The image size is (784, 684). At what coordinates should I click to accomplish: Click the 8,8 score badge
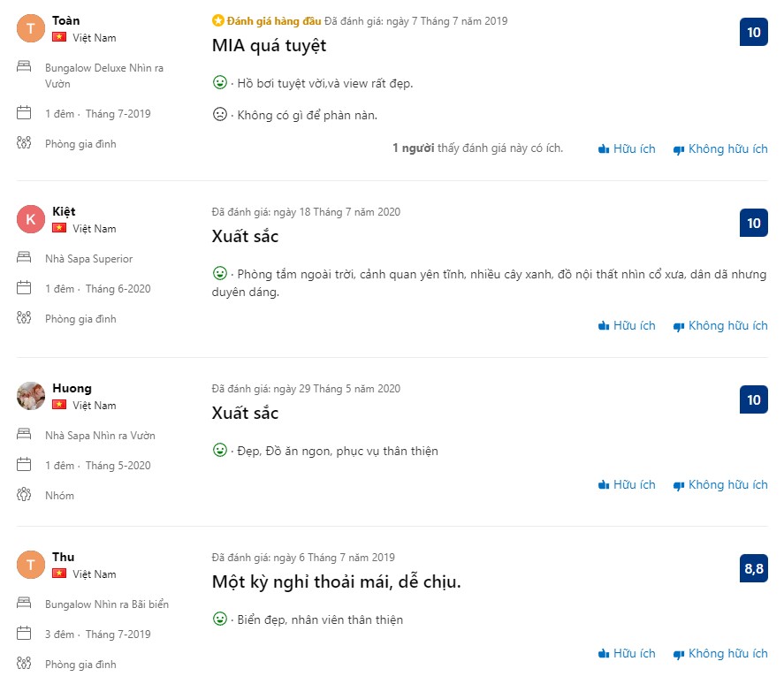(x=754, y=568)
